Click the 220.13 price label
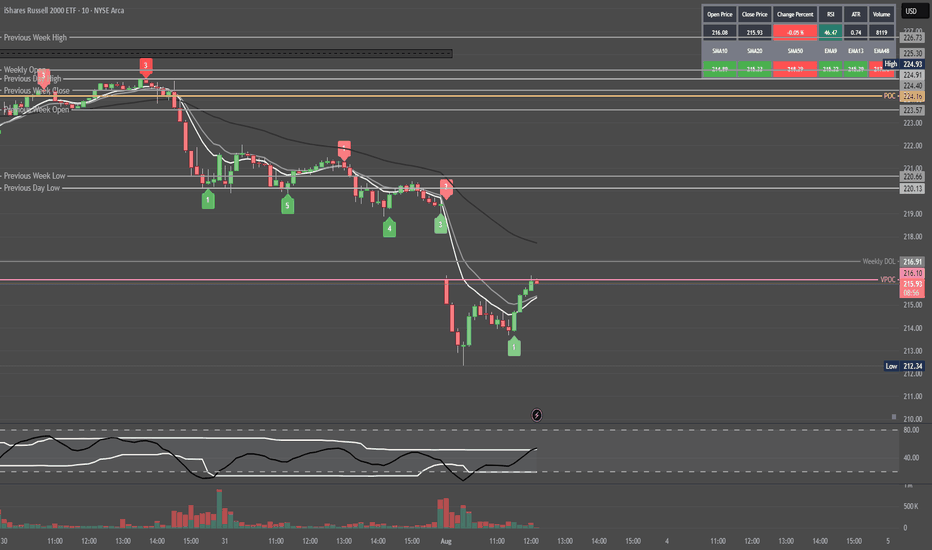The image size is (932, 550). 912,188
